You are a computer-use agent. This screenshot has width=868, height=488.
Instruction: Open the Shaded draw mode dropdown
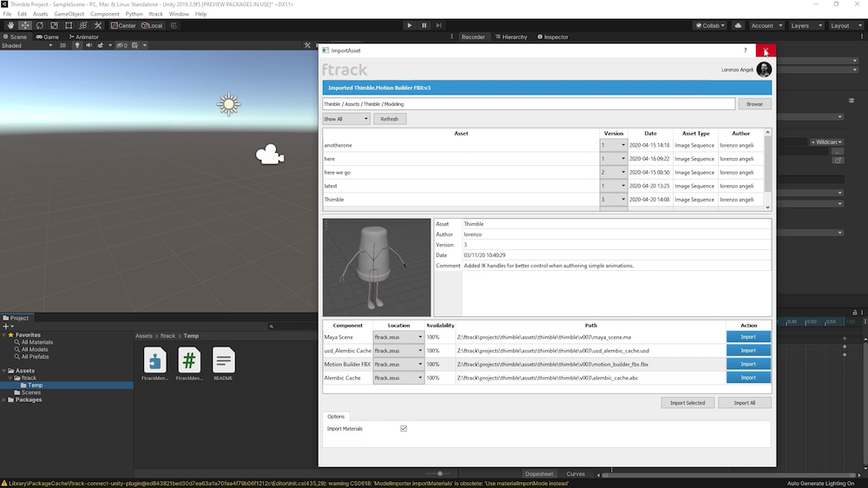[27, 45]
